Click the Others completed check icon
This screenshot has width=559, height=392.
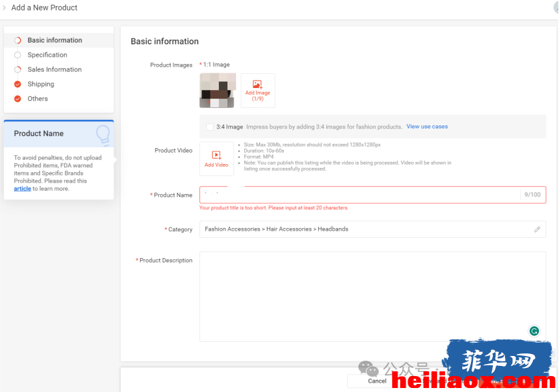coord(17,99)
